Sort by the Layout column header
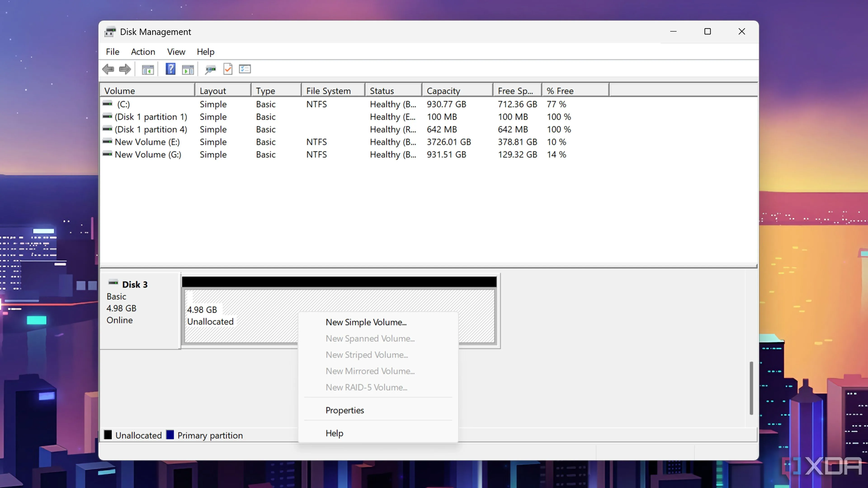Viewport: 868px width, 488px height. tap(223, 91)
